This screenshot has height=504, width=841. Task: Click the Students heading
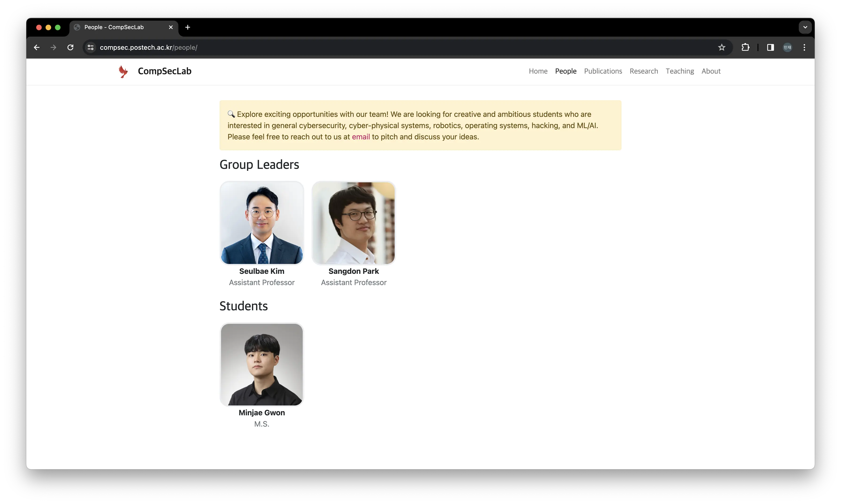pos(244,306)
